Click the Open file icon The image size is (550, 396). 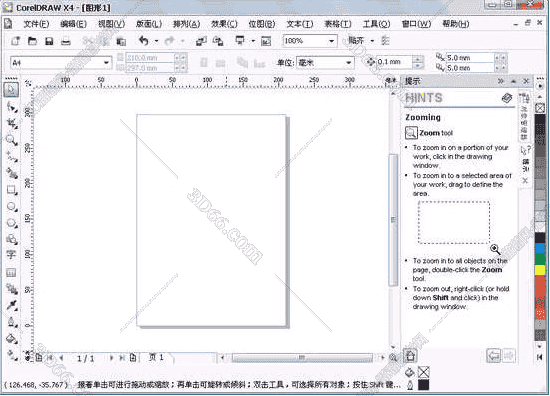(x=32, y=41)
